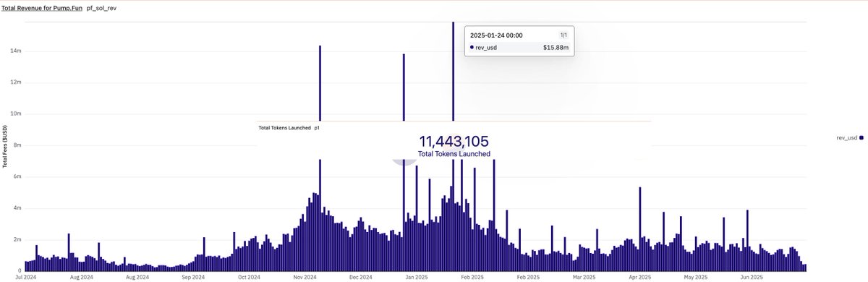
Task: Click the 1/1 page indicator in the tooltip
Action: point(563,35)
